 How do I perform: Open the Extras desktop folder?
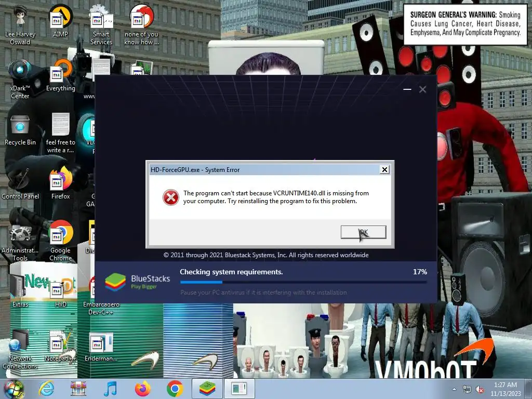click(20, 292)
